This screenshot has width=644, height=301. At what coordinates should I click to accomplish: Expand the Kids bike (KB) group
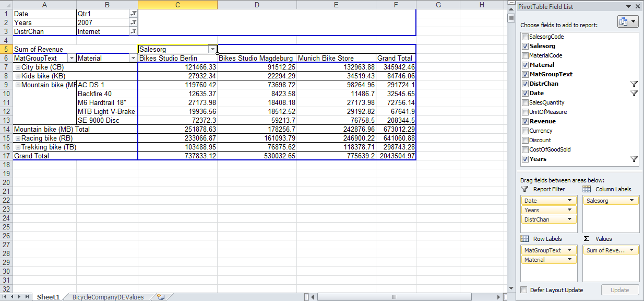(18, 76)
